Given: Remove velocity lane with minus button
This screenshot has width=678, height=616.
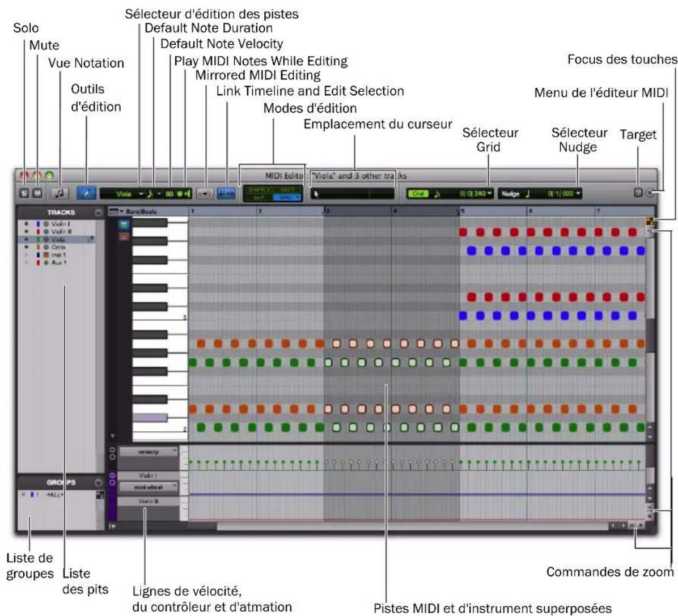Looking at the screenshot, I should (x=112, y=450).
